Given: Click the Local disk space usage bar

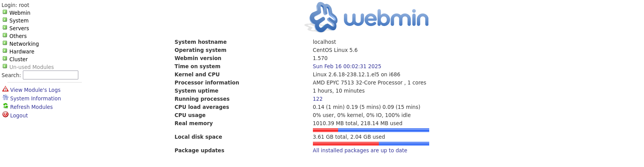Looking at the screenshot, I should click(371, 144).
